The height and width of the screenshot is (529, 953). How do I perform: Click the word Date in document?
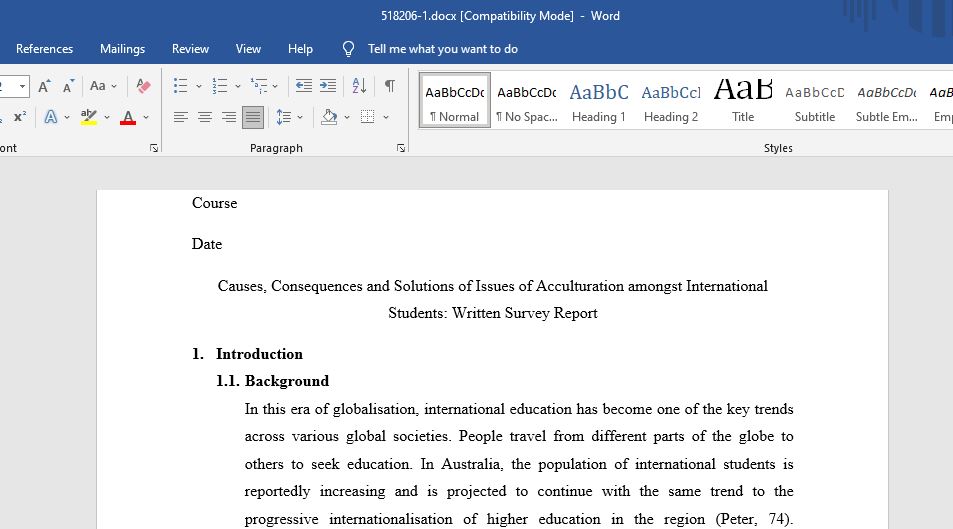207,244
